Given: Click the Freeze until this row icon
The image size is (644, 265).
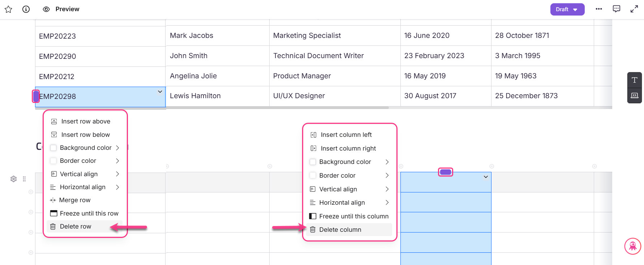Looking at the screenshot, I should coord(54,213).
